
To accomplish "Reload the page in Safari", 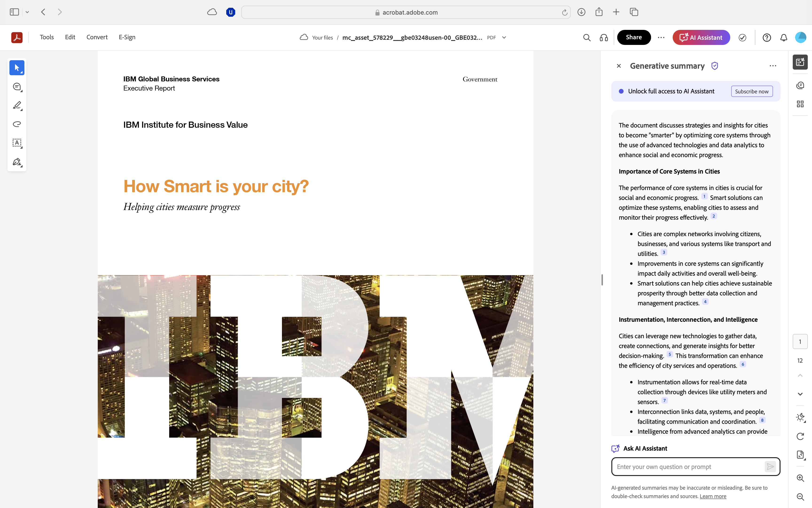I will tap(565, 12).
